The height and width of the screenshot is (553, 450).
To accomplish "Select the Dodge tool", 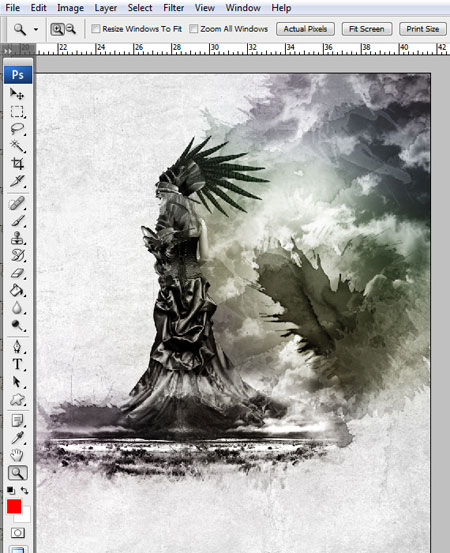I will [17, 325].
